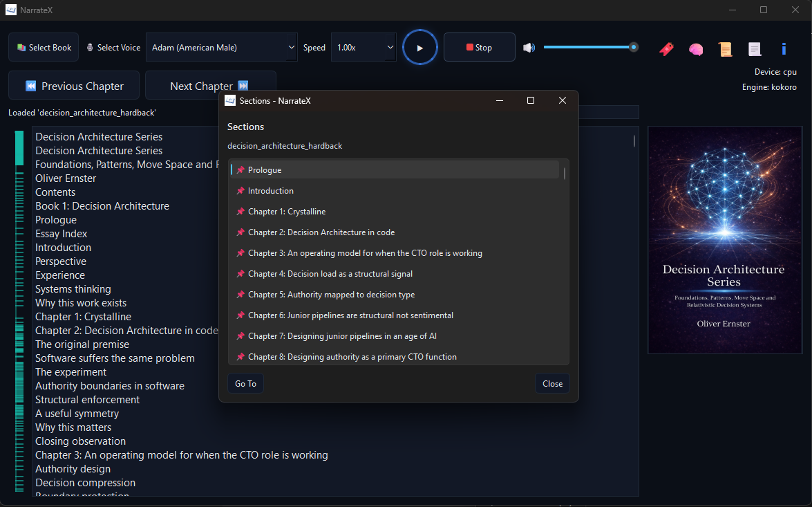Click the Stop playback button
812x507 pixels.
(x=479, y=48)
